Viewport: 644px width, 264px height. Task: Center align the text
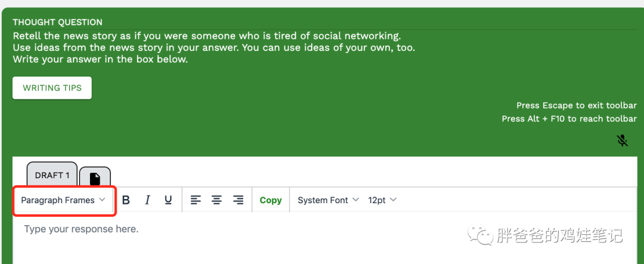click(216, 200)
